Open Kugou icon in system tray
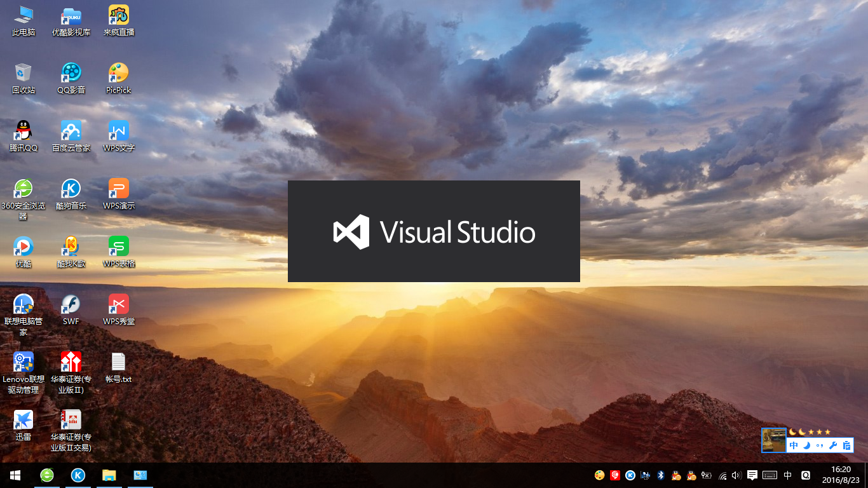Screen dimensions: 868x488 (630, 475)
